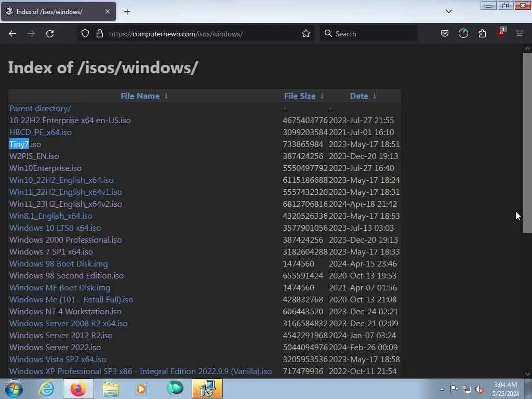Download Win8.1_English_x64.iso
The width and height of the screenshot is (532, 399).
coord(51,216)
